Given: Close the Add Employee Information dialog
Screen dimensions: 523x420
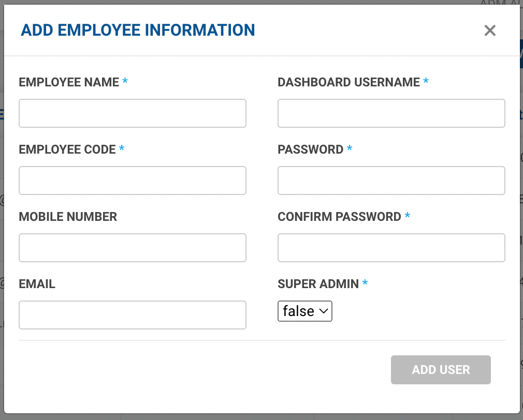Looking at the screenshot, I should (490, 31).
